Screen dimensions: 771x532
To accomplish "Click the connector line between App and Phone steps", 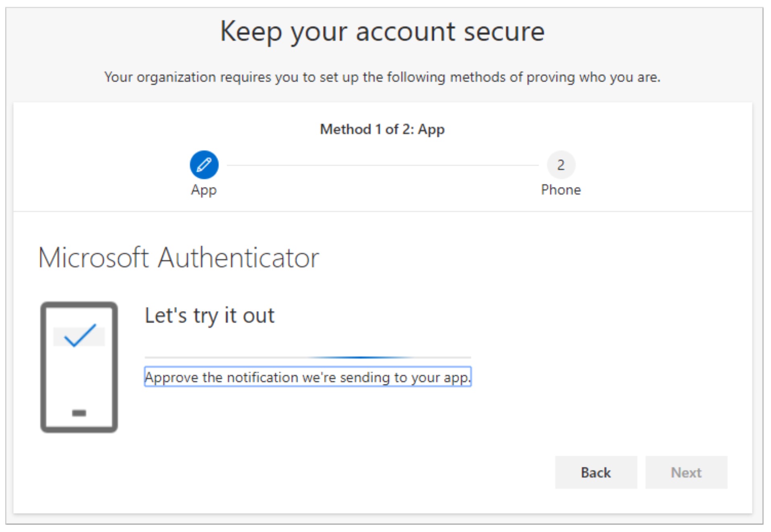I will [382, 164].
